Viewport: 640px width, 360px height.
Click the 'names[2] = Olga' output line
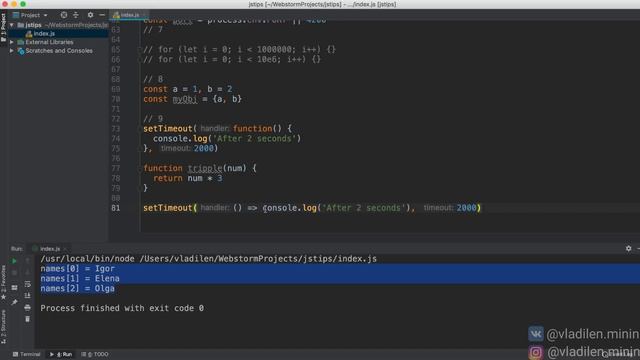pyautogui.click(x=78, y=289)
